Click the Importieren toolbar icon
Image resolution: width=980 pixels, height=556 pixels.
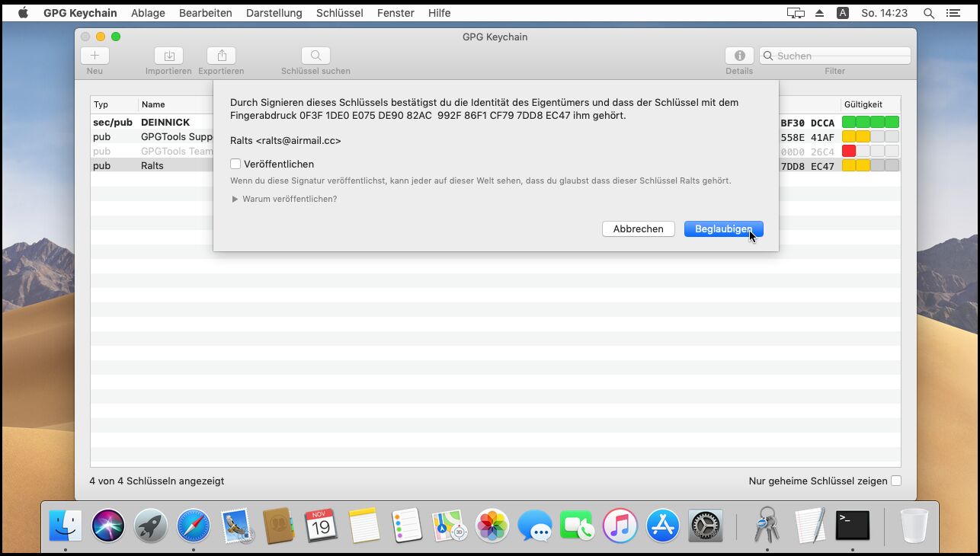coord(168,56)
